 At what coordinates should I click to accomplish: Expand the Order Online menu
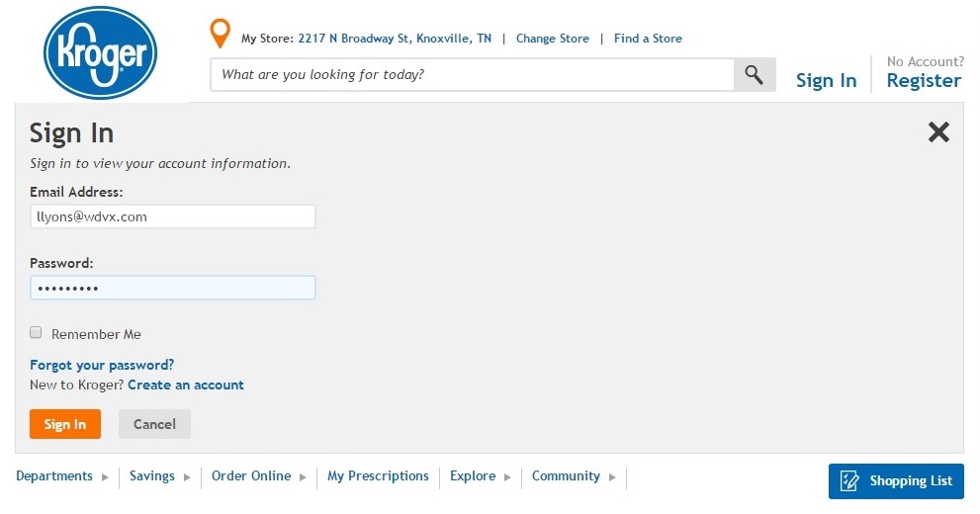click(258, 476)
